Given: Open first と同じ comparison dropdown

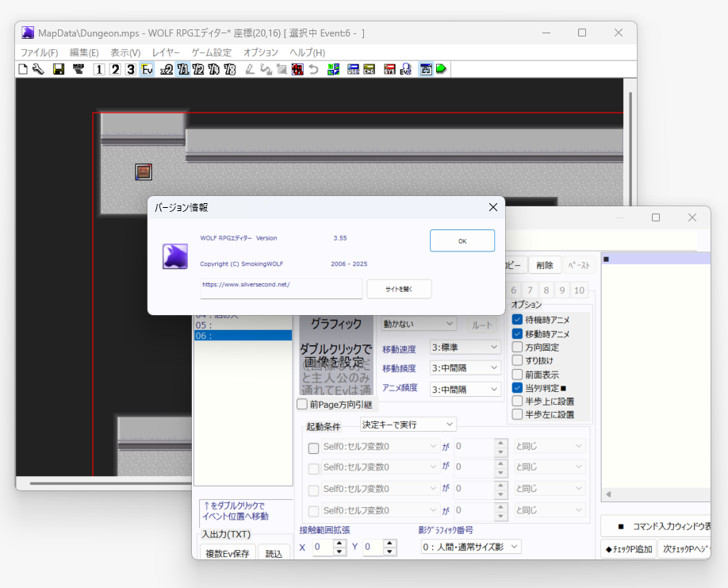Looking at the screenshot, I should 550,446.
